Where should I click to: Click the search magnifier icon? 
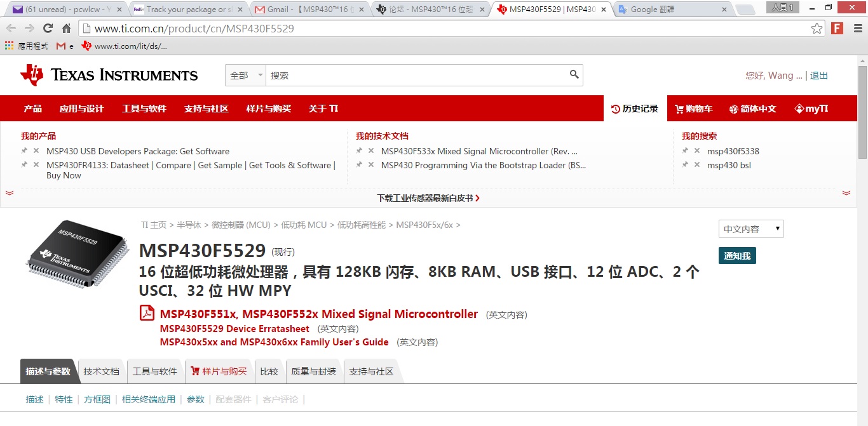coord(574,75)
